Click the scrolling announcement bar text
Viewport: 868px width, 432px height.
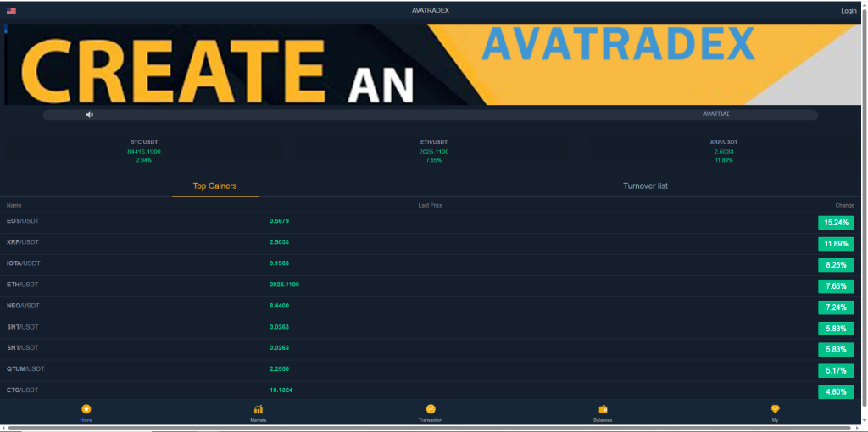(x=715, y=114)
